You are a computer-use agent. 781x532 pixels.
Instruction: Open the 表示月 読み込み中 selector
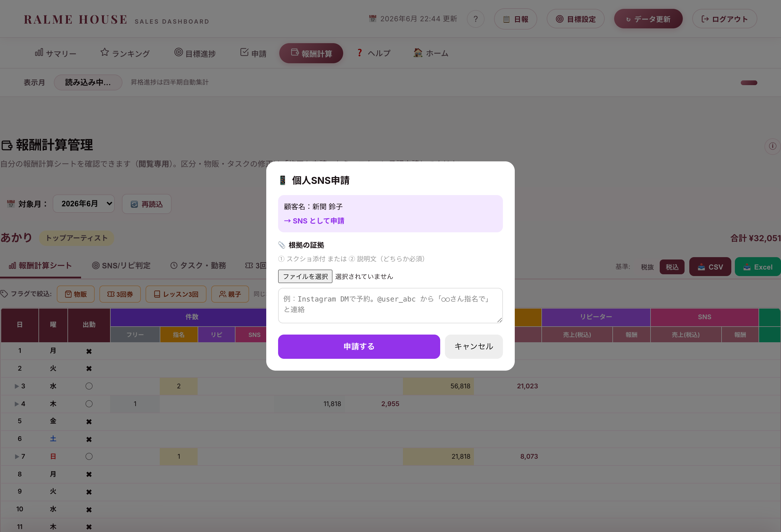click(x=88, y=82)
